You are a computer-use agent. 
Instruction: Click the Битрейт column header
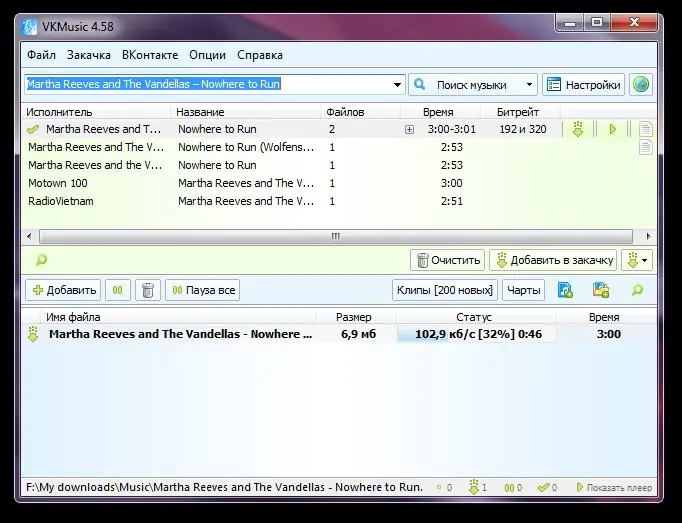pyautogui.click(x=520, y=112)
